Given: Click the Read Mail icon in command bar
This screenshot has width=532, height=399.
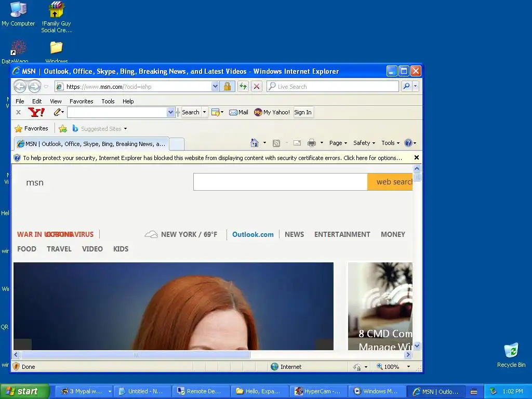Looking at the screenshot, I should pos(297,143).
